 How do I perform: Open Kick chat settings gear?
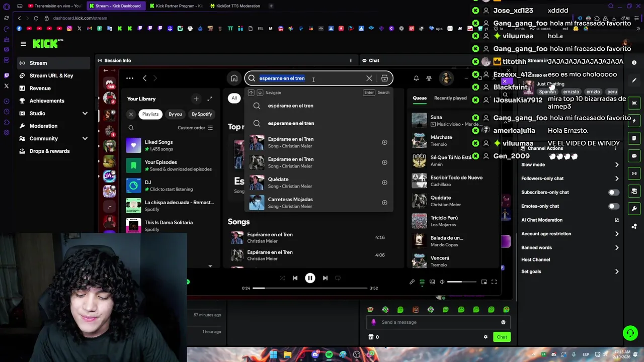click(x=486, y=337)
